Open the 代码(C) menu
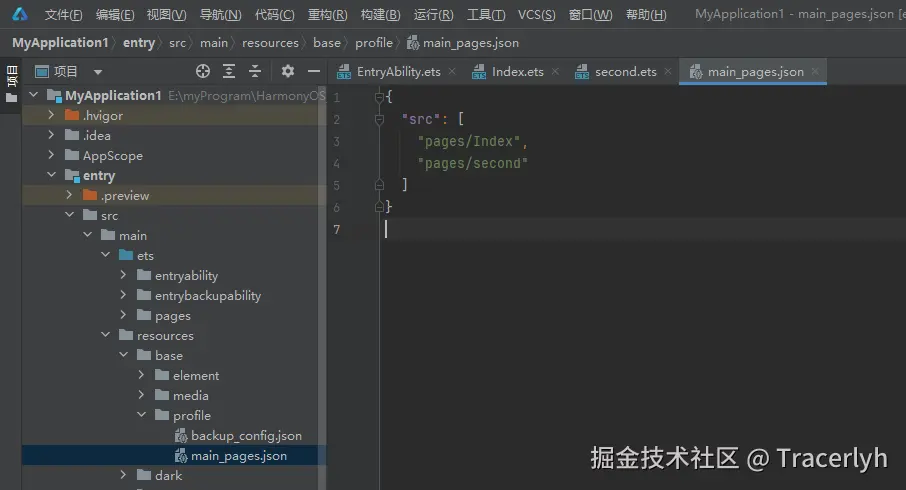This screenshot has width=906, height=490. tap(274, 14)
